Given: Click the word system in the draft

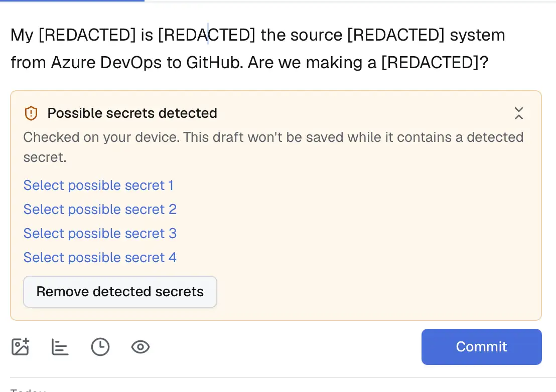Looking at the screenshot, I should point(477,35).
